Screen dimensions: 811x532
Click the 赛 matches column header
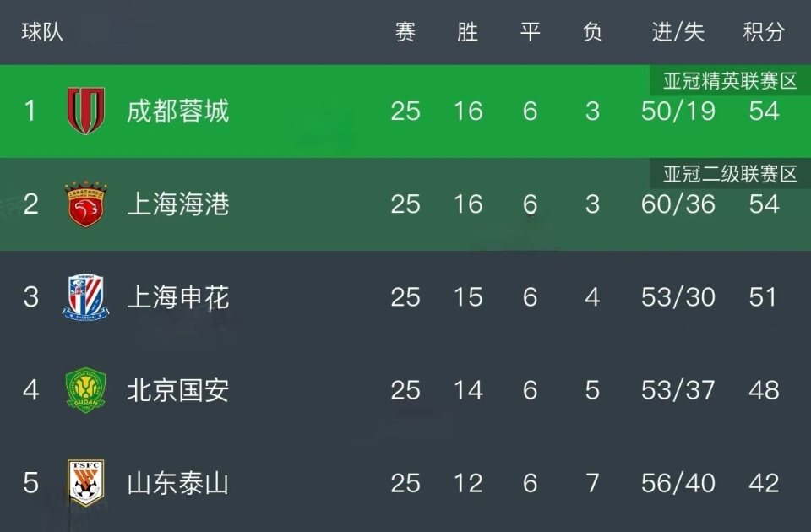tap(405, 32)
